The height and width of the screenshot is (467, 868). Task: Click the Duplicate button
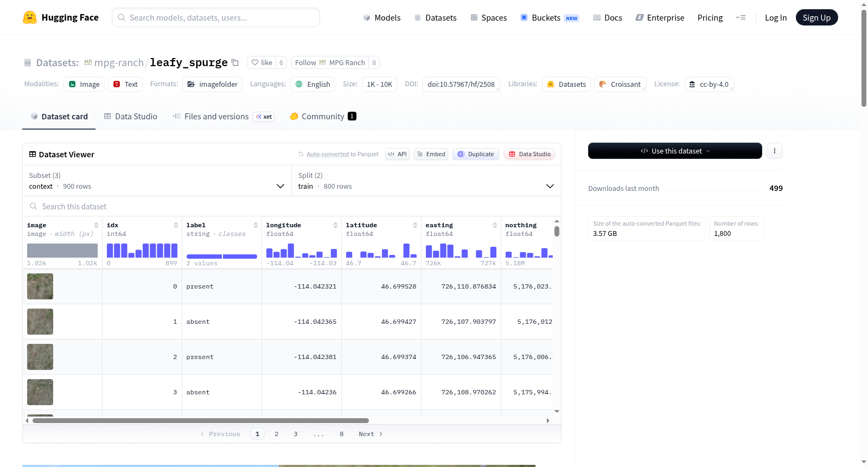(476, 154)
